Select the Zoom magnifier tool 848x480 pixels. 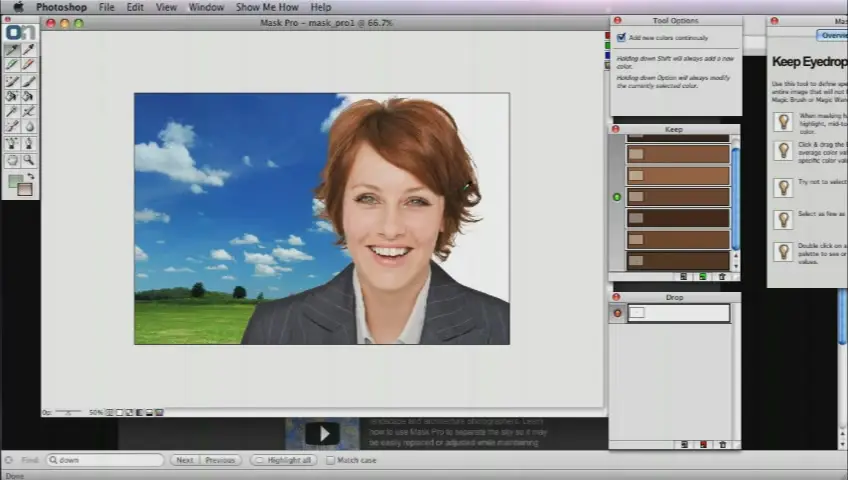[x=29, y=160]
